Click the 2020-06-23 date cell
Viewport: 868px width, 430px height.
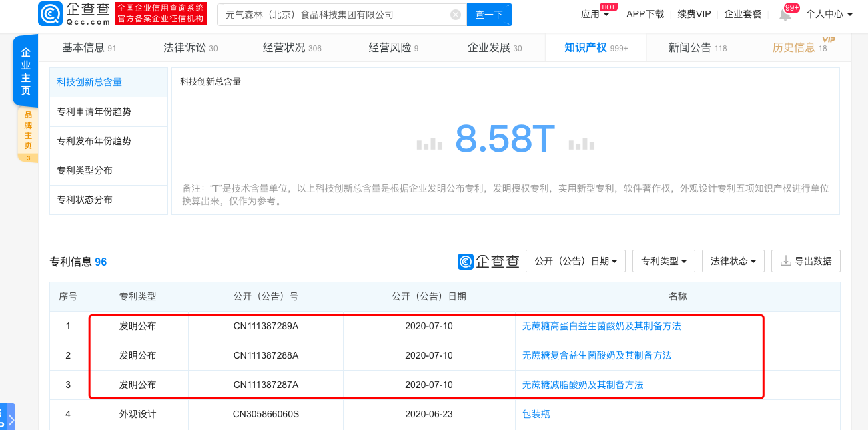click(x=429, y=415)
